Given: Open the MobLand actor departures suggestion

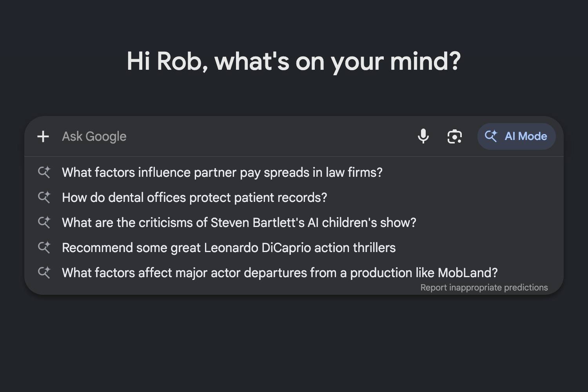Looking at the screenshot, I should [280, 273].
